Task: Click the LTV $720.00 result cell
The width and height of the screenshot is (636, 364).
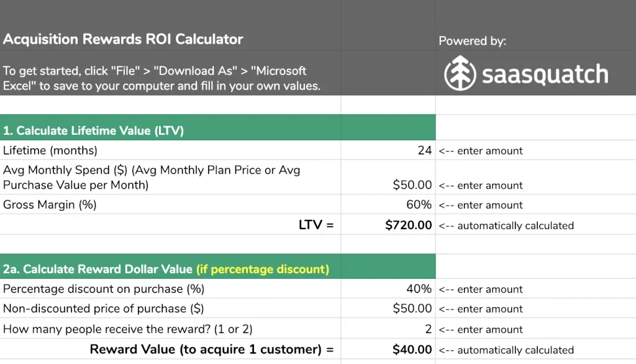Action: pyautogui.click(x=388, y=224)
